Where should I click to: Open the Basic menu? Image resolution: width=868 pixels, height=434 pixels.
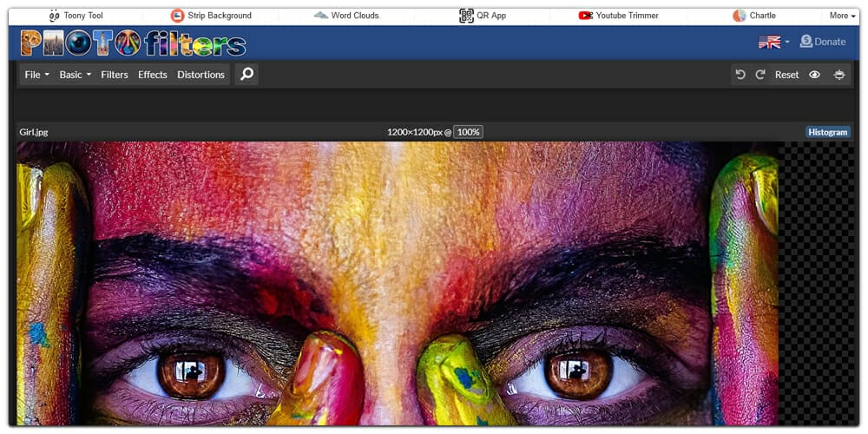(76, 75)
